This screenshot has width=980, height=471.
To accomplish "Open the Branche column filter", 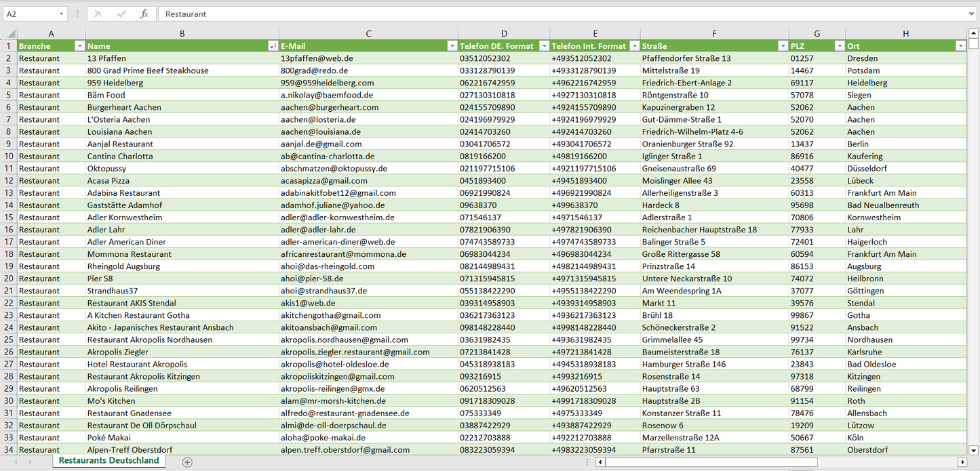I will tap(79, 46).
